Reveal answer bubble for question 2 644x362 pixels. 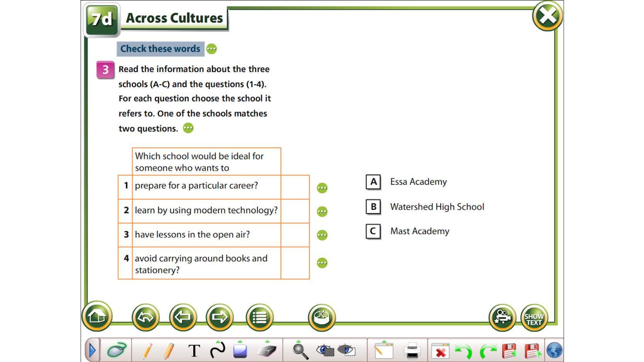pyautogui.click(x=322, y=211)
